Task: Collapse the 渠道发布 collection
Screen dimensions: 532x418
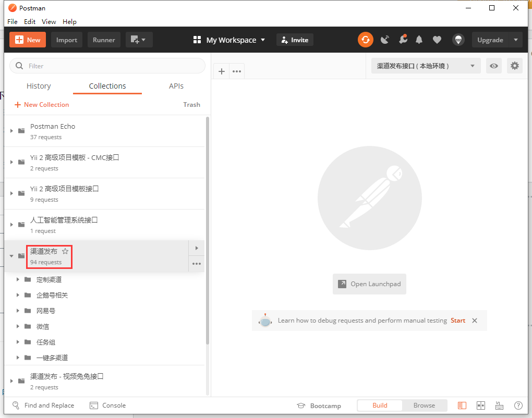Action: (11, 256)
